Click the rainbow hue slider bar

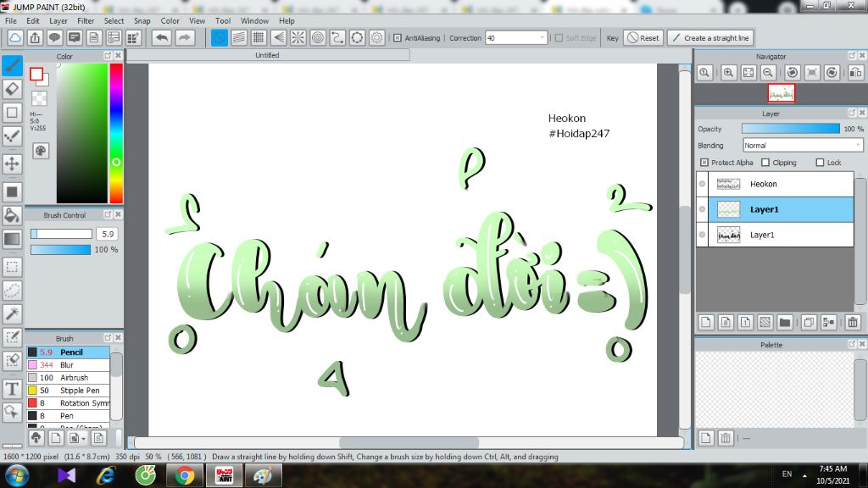point(116,133)
